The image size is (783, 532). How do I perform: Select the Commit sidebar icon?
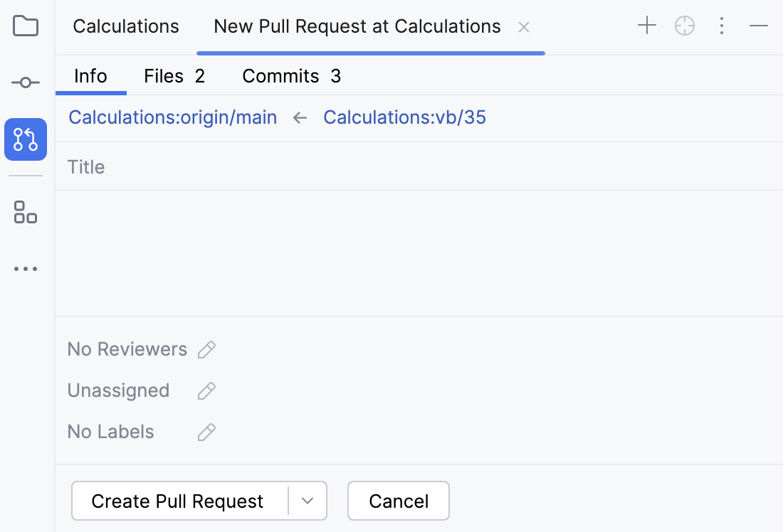[x=26, y=82]
